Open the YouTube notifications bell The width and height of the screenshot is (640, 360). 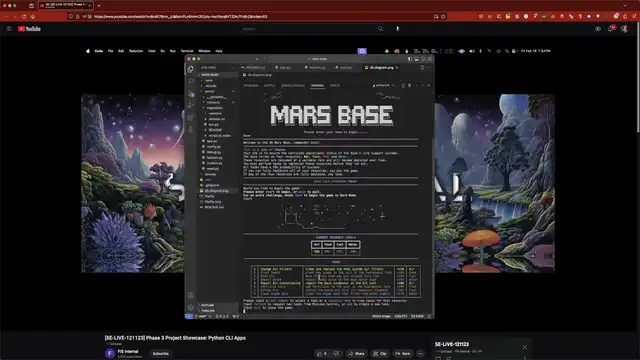coord(611,29)
